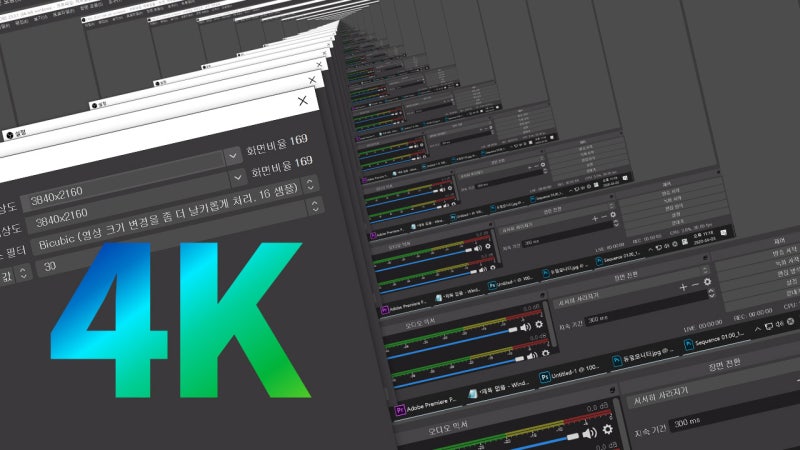
Task: Open output resolution dropdown arrow, second row
Action: point(238,178)
